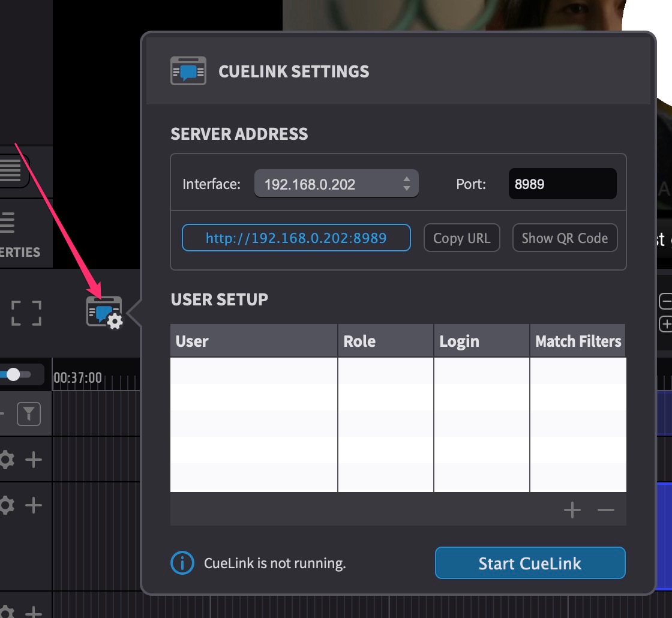This screenshot has height=618, width=672.
Task: Click the CueLink logo in settings header
Action: click(x=188, y=71)
